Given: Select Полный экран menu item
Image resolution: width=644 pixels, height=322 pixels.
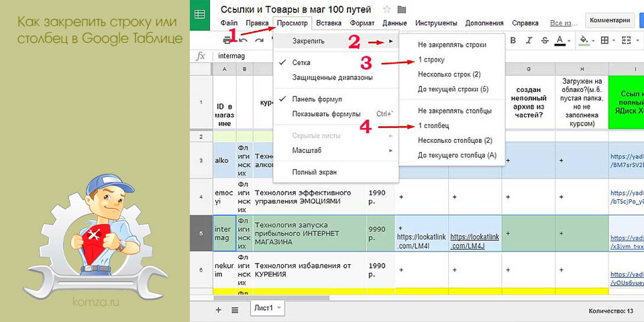Looking at the screenshot, I should point(336,172).
